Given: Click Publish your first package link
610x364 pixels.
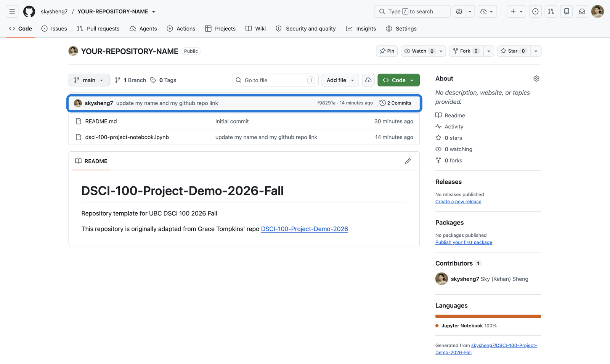Looking at the screenshot, I should click(464, 242).
